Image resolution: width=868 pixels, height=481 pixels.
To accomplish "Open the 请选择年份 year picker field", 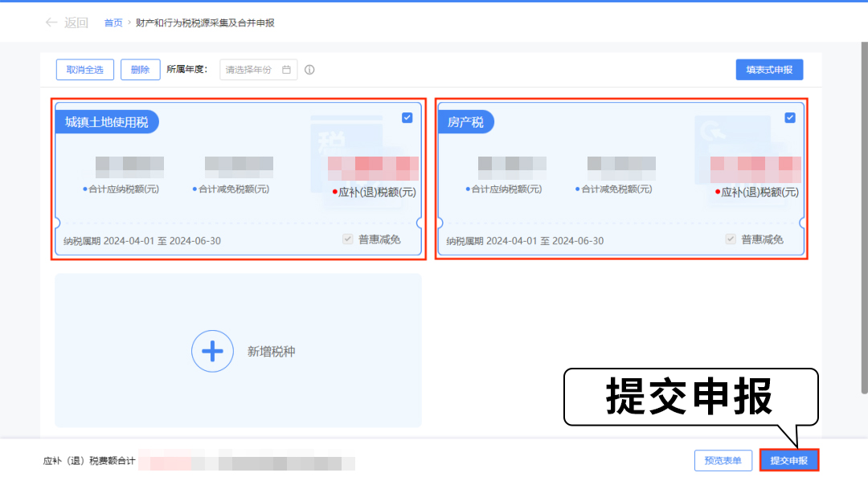I will tap(251, 70).
